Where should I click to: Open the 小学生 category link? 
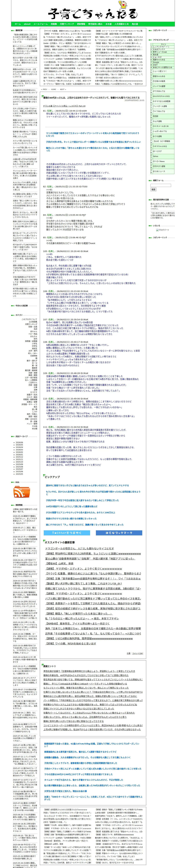pos(34,344)
